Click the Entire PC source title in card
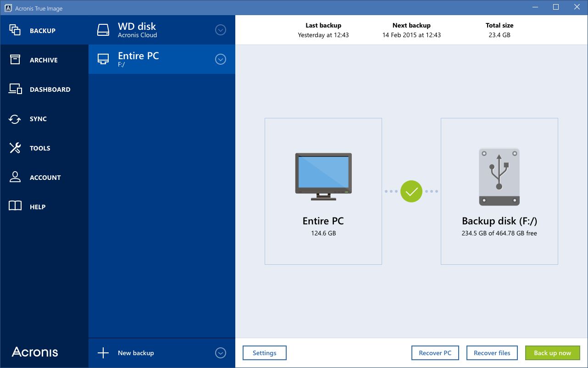 coord(323,221)
